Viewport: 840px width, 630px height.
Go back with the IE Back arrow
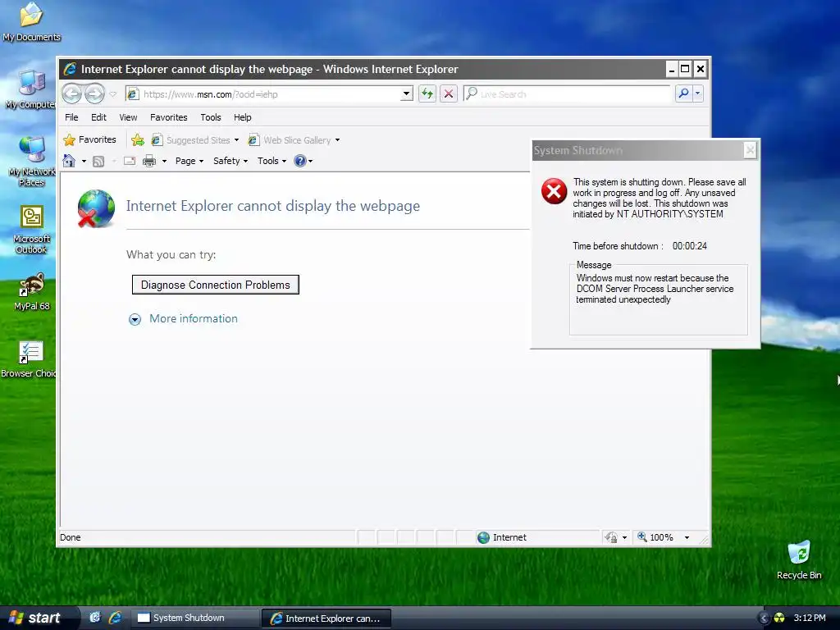[72, 94]
